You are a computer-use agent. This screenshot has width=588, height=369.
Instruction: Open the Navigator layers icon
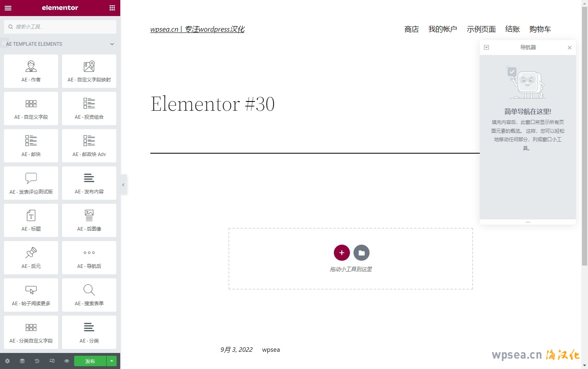pyautogui.click(x=22, y=361)
